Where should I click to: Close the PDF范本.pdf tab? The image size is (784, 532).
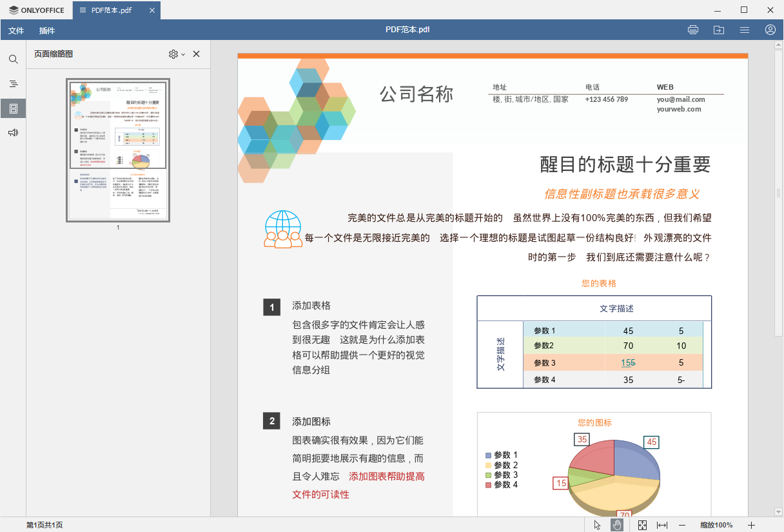pyautogui.click(x=151, y=10)
